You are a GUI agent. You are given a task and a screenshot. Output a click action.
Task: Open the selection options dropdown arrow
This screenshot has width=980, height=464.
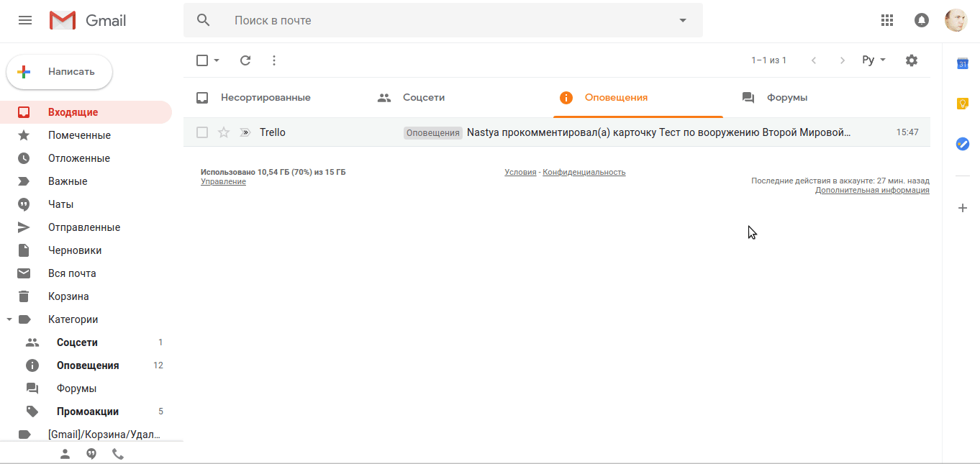[214, 60]
